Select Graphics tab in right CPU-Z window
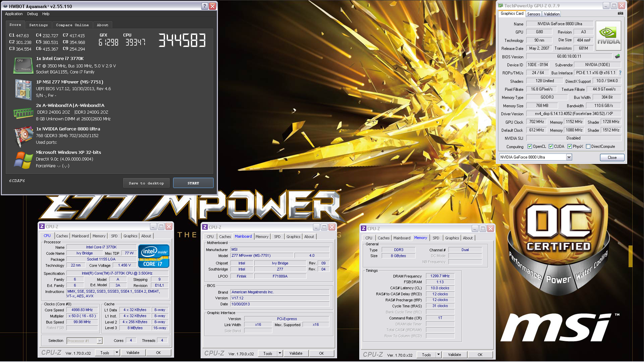 (452, 238)
